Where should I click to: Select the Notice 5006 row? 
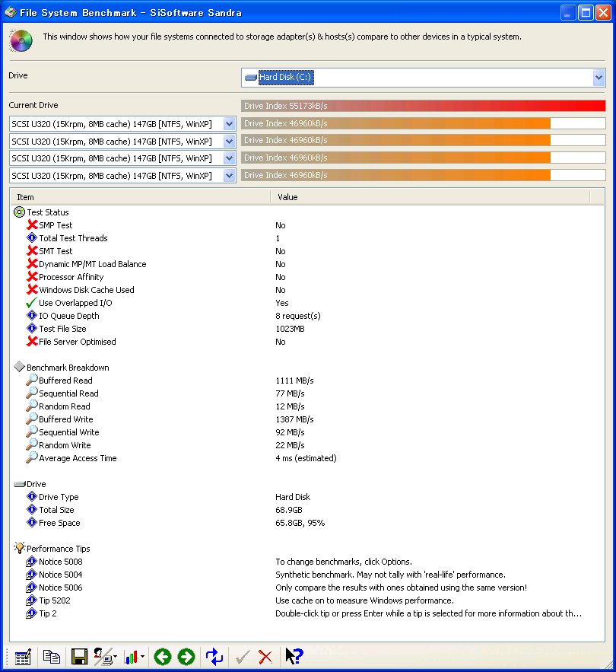pyautogui.click(x=306, y=587)
